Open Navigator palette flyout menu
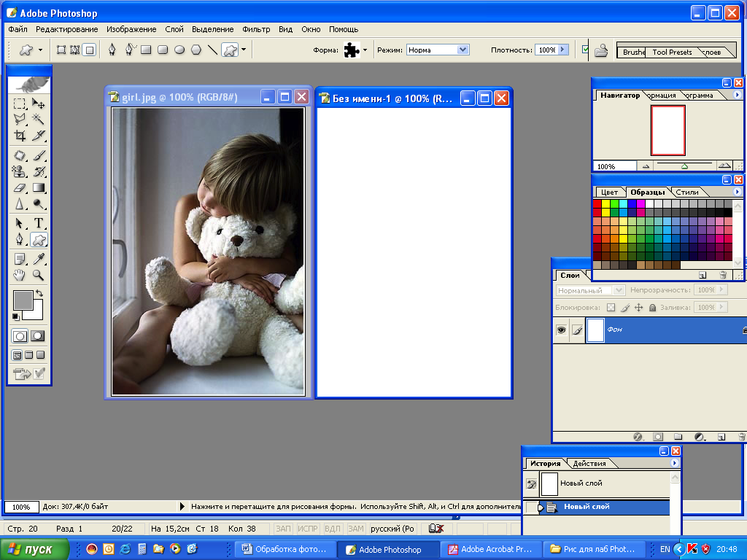Image resolution: width=747 pixels, height=560 pixels. click(x=737, y=95)
